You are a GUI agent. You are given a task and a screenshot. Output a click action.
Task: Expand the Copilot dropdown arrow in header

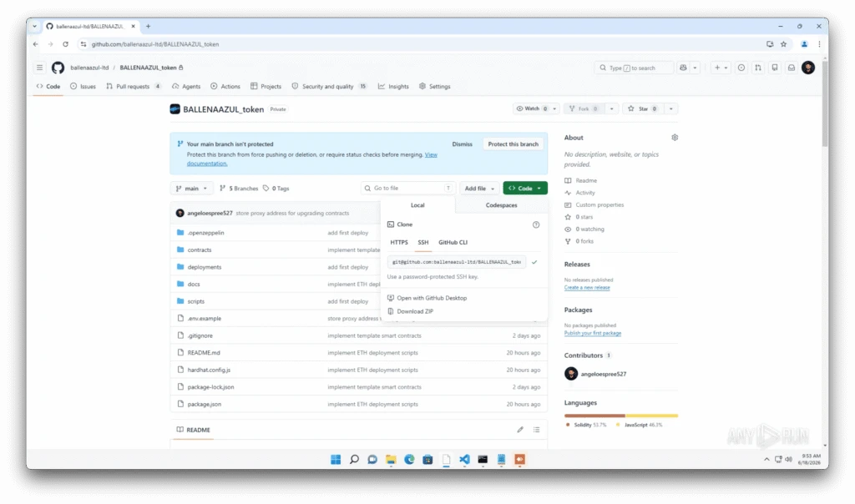tap(695, 68)
